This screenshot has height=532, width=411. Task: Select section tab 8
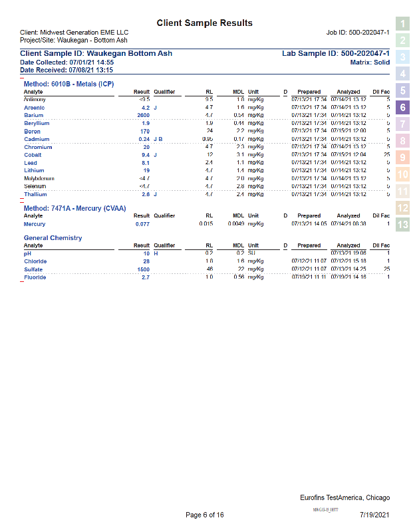pos(402,141)
